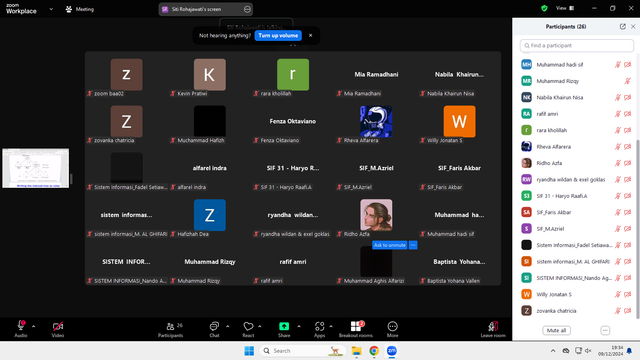Open Breakout rooms
Image resolution: width=640 pixels, height=360 pixels.
pyautogui.click(x=356, y=329)
